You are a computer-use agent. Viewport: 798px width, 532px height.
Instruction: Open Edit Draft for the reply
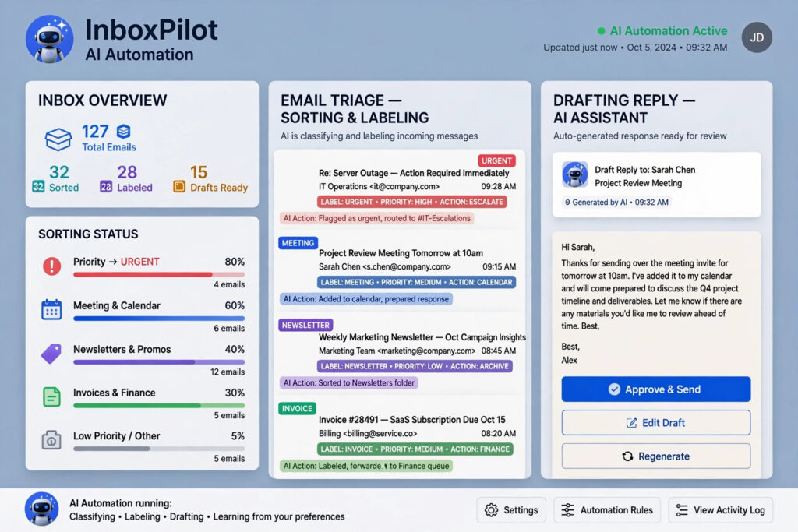point(656,423)
